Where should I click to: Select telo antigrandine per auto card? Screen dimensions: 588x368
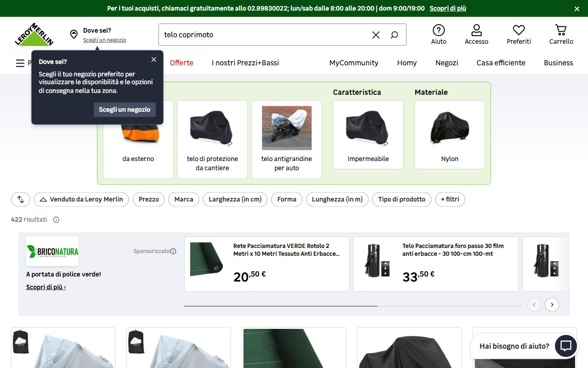287,139
